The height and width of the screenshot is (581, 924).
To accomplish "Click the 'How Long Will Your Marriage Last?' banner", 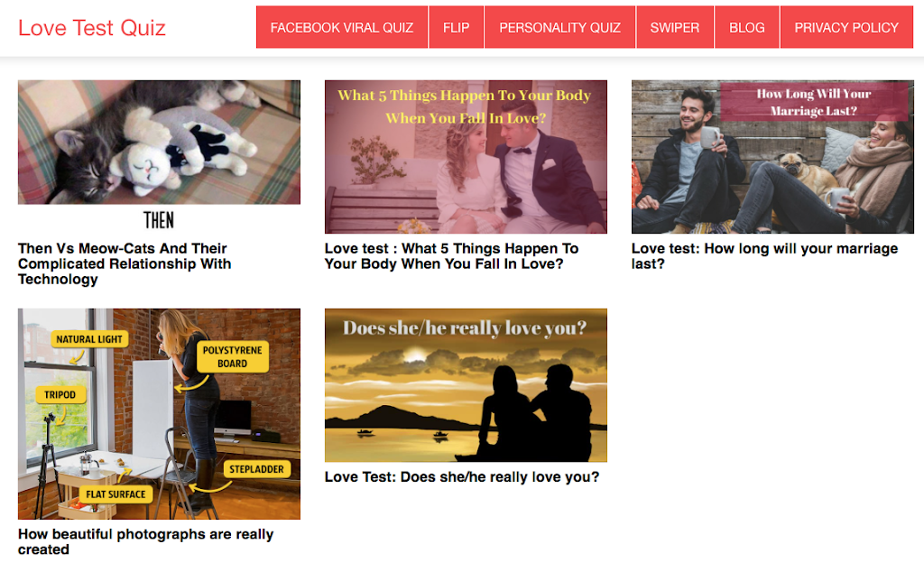I will click(814, 102).
